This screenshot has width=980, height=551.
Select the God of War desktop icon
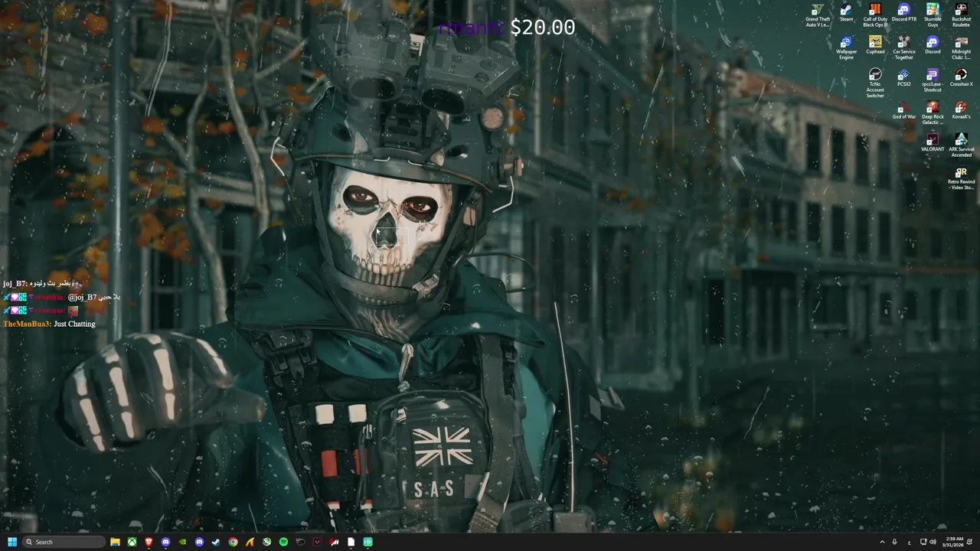(x=903, y=110)
